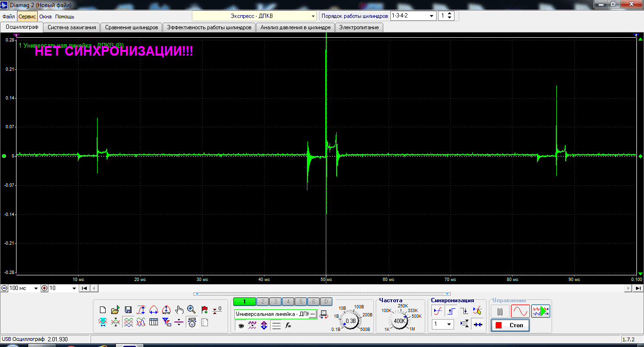Viewport: 644px width, 347px height.
Task: Select falling edge sync icon
Action: 464,311
